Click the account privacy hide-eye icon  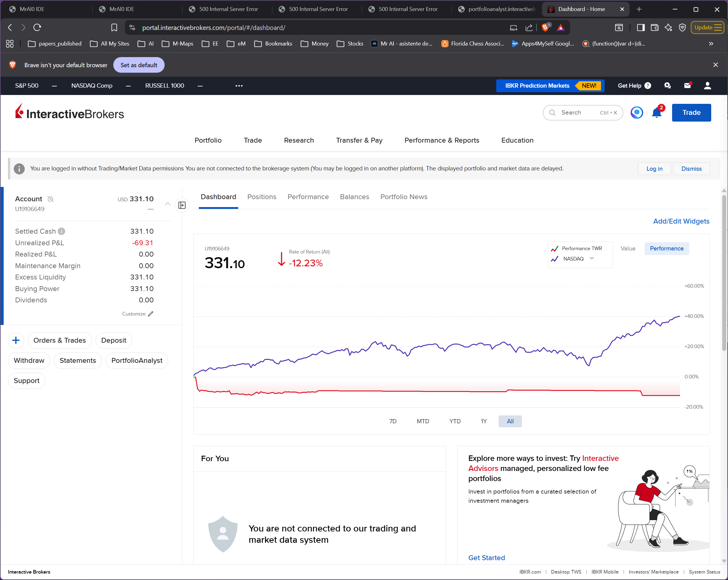pos(50,199)
